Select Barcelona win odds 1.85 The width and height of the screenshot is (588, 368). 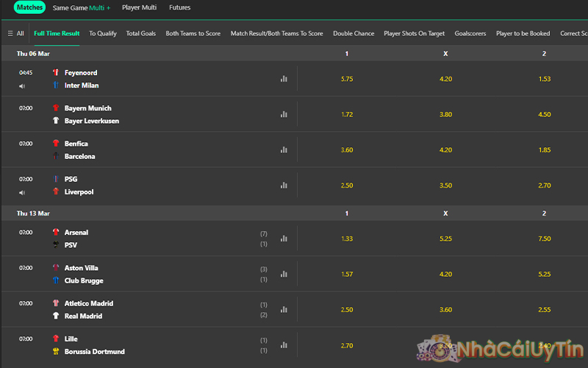(x=545, y=149)
